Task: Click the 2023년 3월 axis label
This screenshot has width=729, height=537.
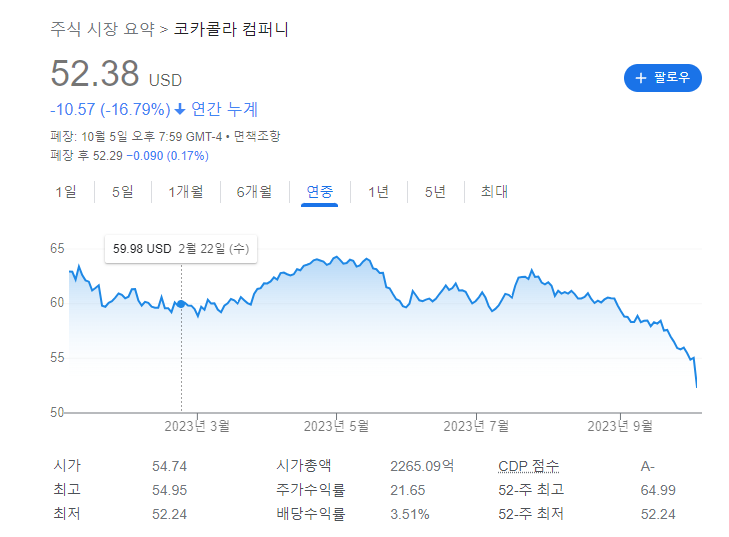Action: click(x=197, y=426)
